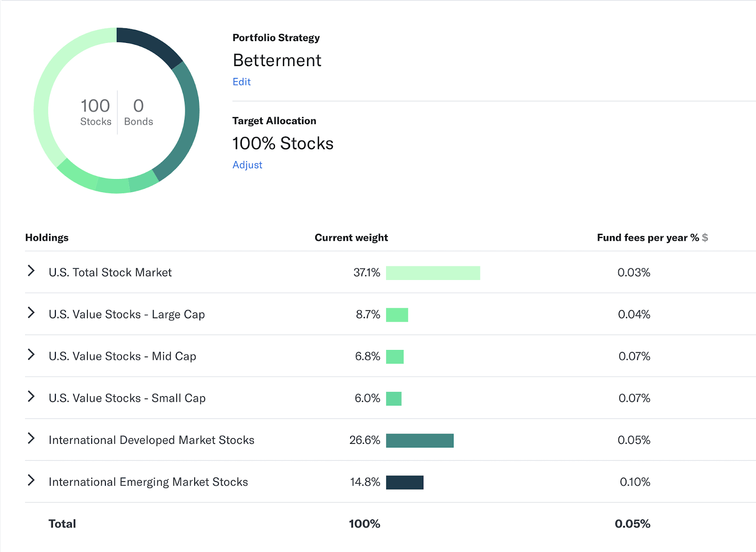Click the Betterment strategy name
This screenshot has height=552, width=756.
277,60
